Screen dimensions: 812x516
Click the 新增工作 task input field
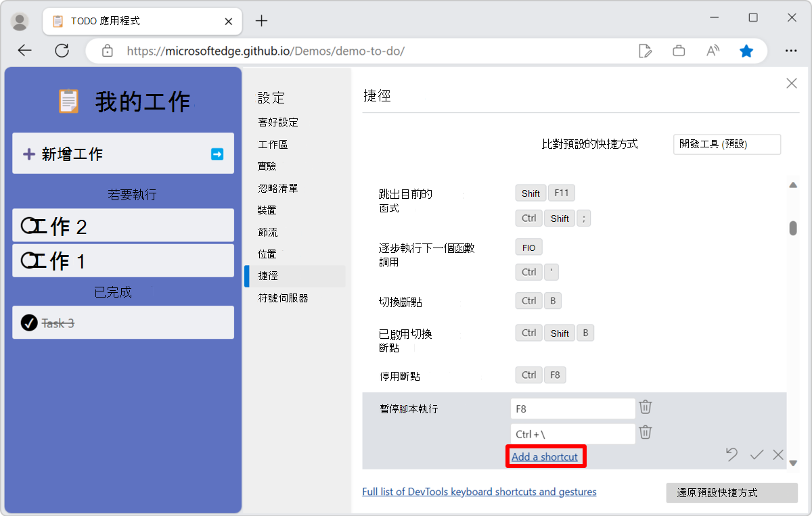(x=123, y=154)
